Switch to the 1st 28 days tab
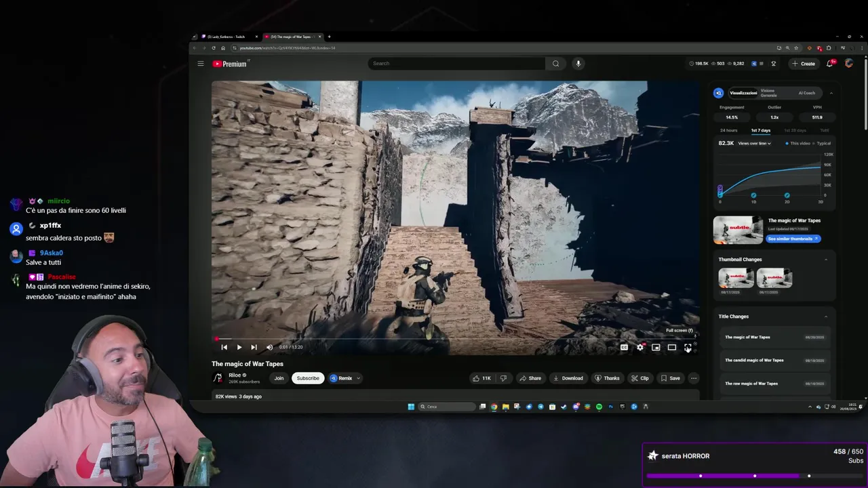868x488 pixels. click(x=795, y=130)
